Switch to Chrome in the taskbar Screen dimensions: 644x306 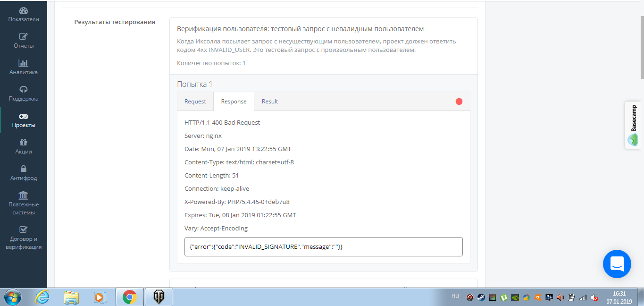(x=129, y=297)
